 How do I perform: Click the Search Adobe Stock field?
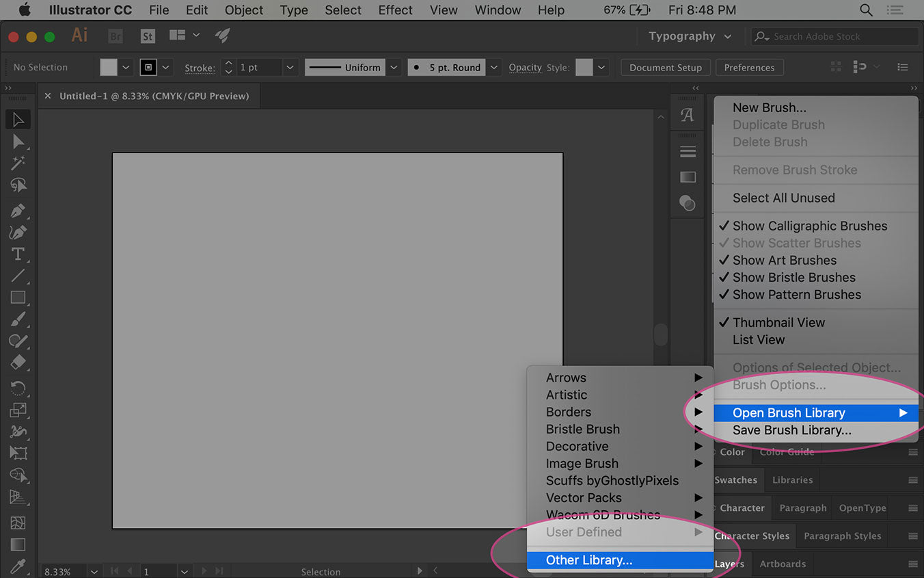[x=834, y=36]
